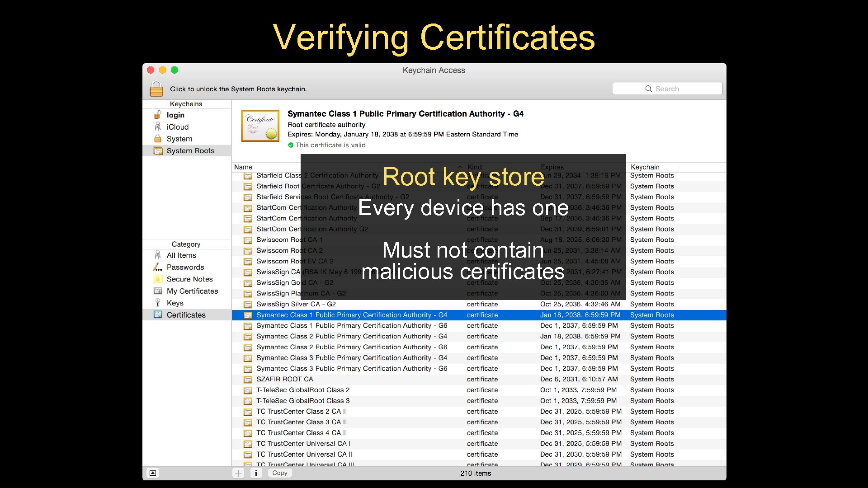Click the lock icon to unlock System Roots
This screenshot has height=488, width=868.
[156, 89]
